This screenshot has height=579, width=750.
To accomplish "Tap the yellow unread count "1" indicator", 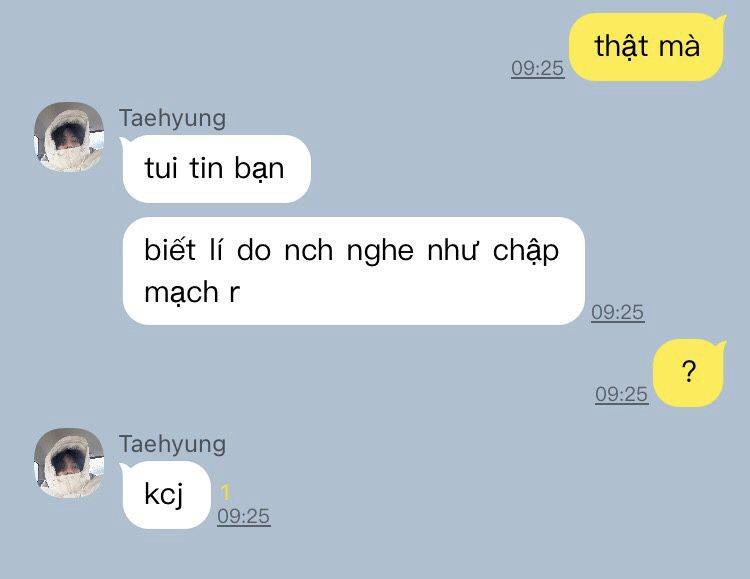I will tap(225, 492).
